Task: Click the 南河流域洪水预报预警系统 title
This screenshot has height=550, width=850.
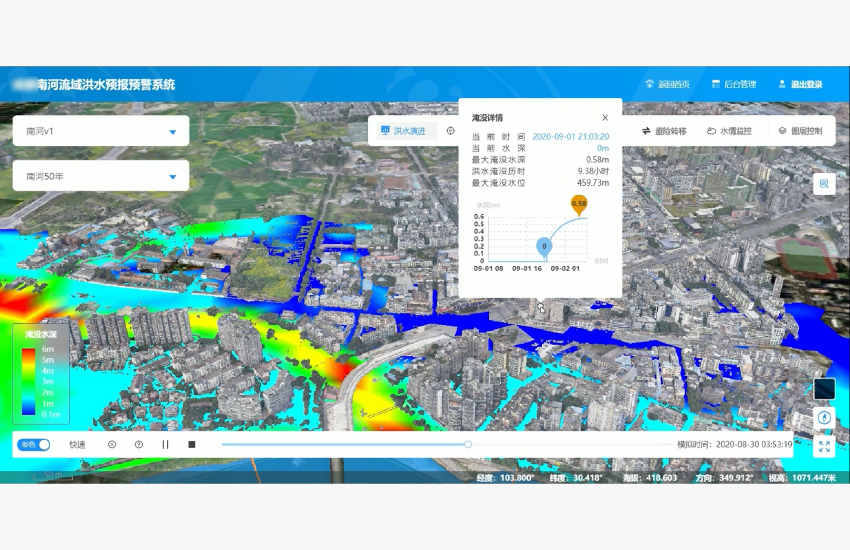Action: 106,85
